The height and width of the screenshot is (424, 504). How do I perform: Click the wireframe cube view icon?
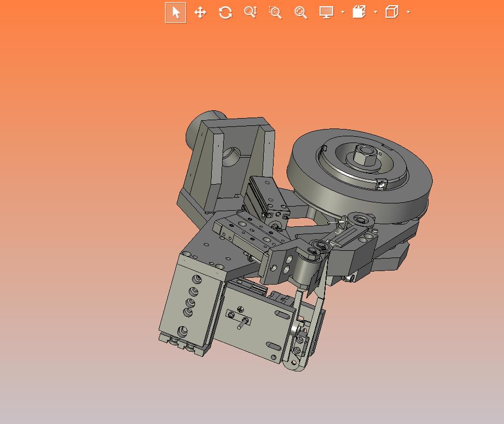392,12
